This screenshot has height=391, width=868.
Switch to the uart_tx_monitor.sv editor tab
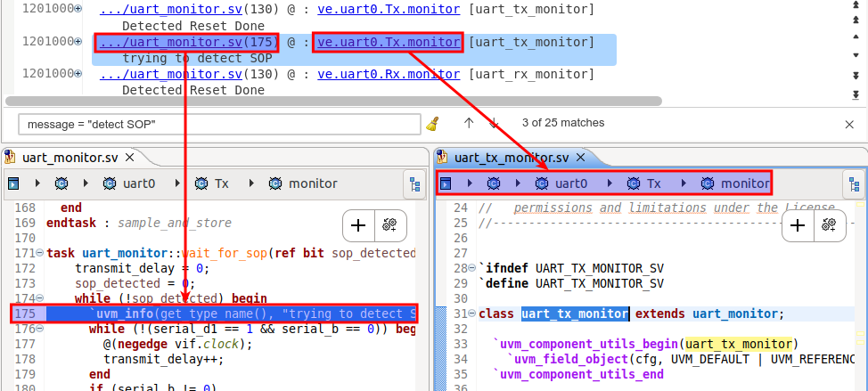[x=511, y=158]
